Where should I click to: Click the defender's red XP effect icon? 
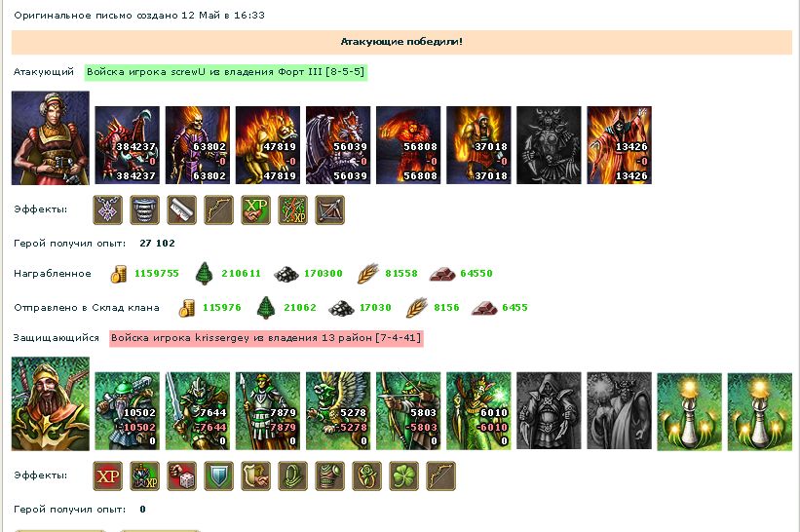pyautogui.click(x=107, y=475)
